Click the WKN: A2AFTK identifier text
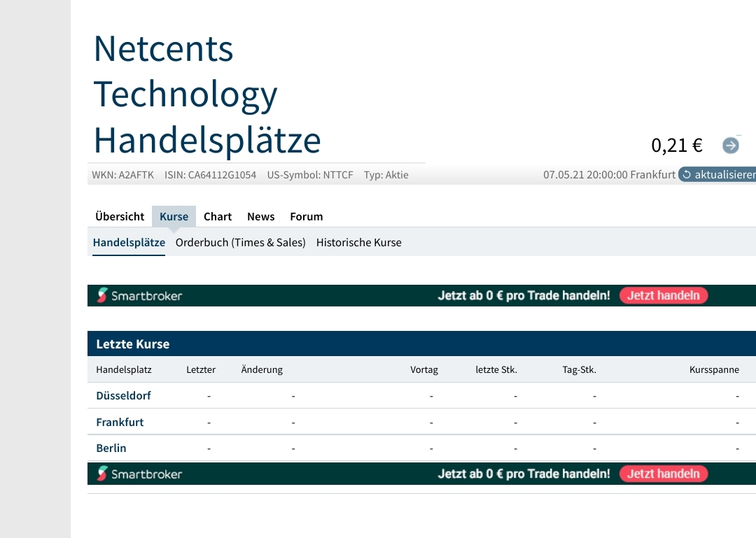This screenshot has width=756, height=538. [x=122, y=175]
